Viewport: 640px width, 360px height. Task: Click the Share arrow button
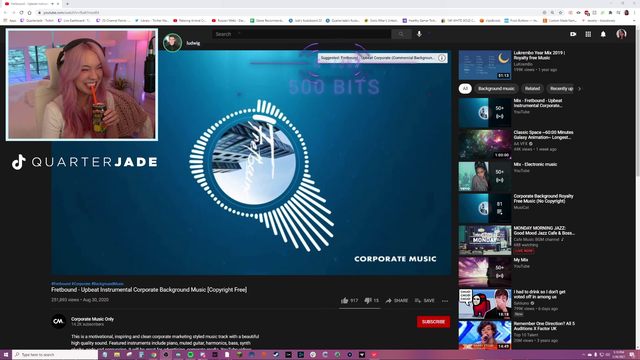click(397, 300)
